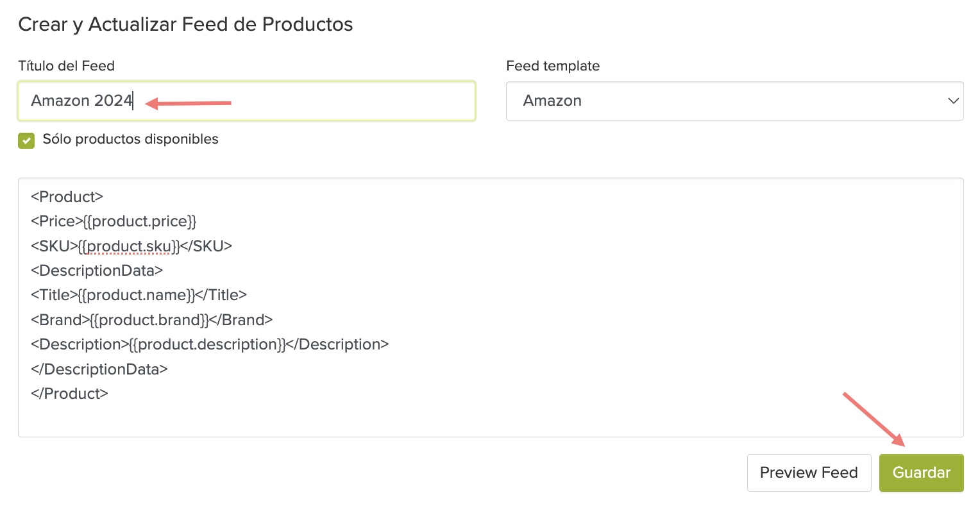Click the Brand {{product.brand}} line
This screenshot has width=980, height=513.
tap(151, 320)
